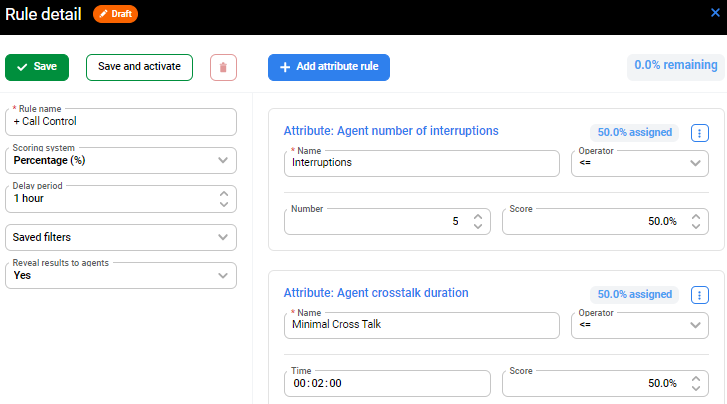Adjust the Delay period stepper arrows
The width and height of the screenshot is (727, 404).
pyautogui.click(x=223, y=199)
